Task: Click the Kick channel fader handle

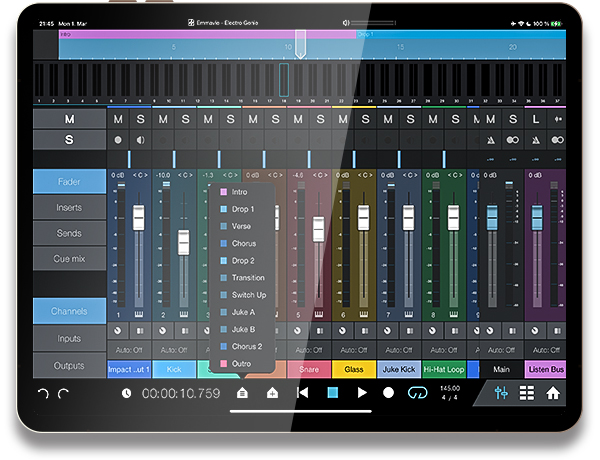Action: click(184, 242)
